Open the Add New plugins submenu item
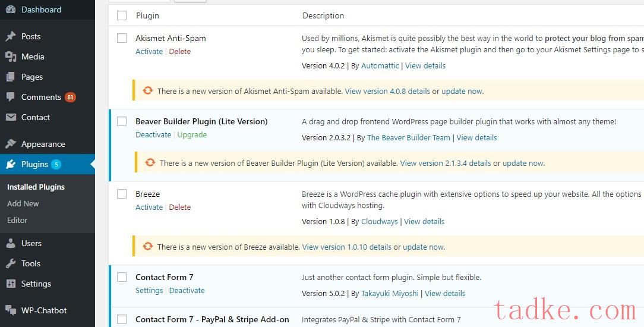644x327 pixels. (23, 203)
